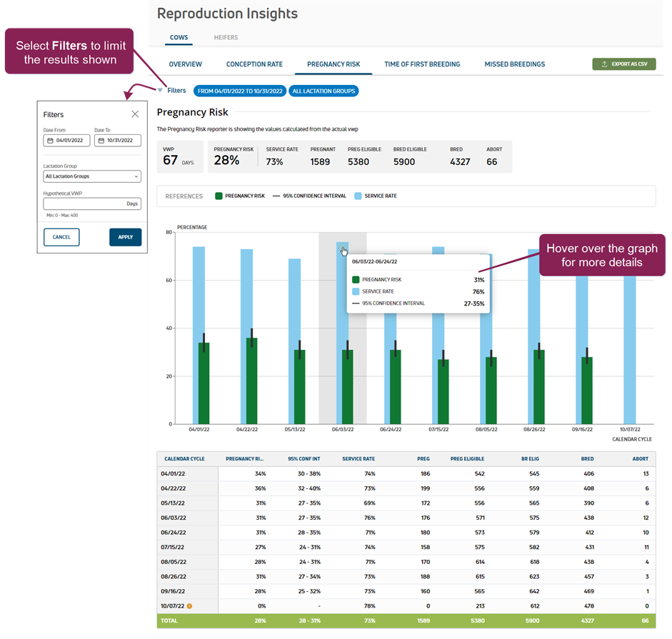Image resolution: width=672 pixels, height=639 pixels.
Task: Switch to the Heifers tab
Action: tap(226, 37)
